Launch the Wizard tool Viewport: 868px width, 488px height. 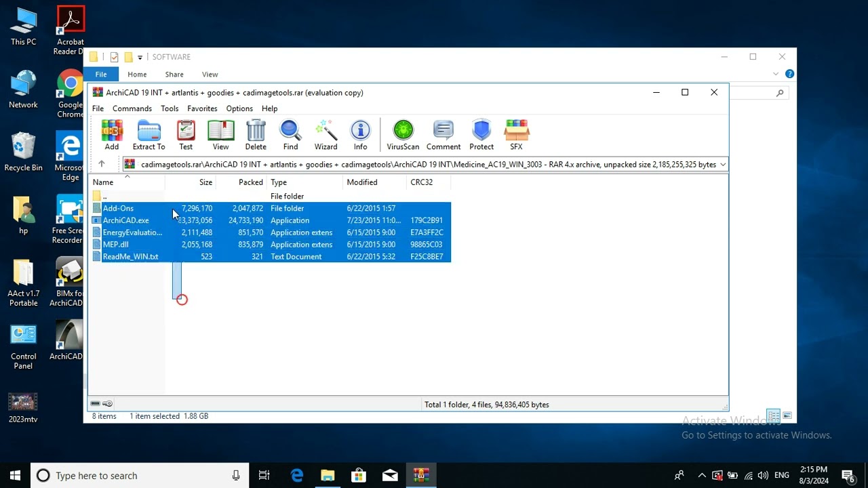tap(325, 135)
